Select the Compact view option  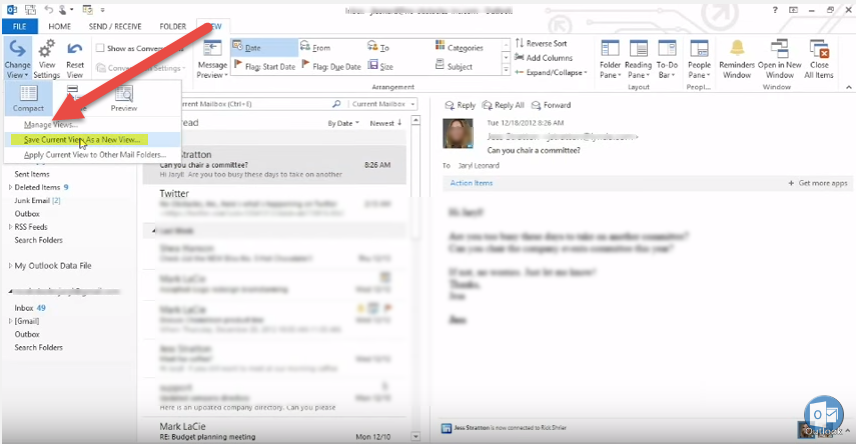(x=28, y=98)
